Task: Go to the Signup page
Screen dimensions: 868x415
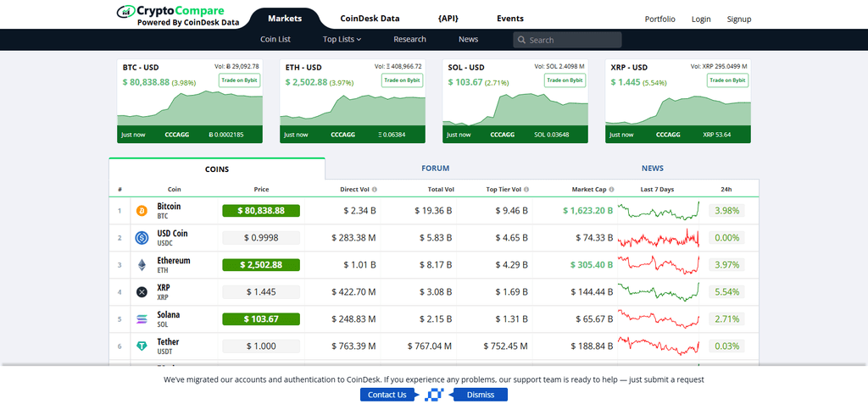Action: (x=739, y=19)
